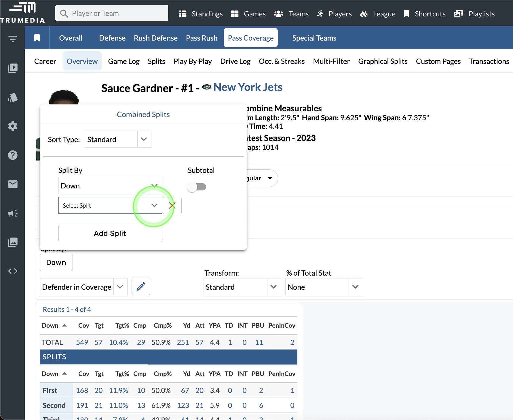Click the Player or Team search field

112,13
